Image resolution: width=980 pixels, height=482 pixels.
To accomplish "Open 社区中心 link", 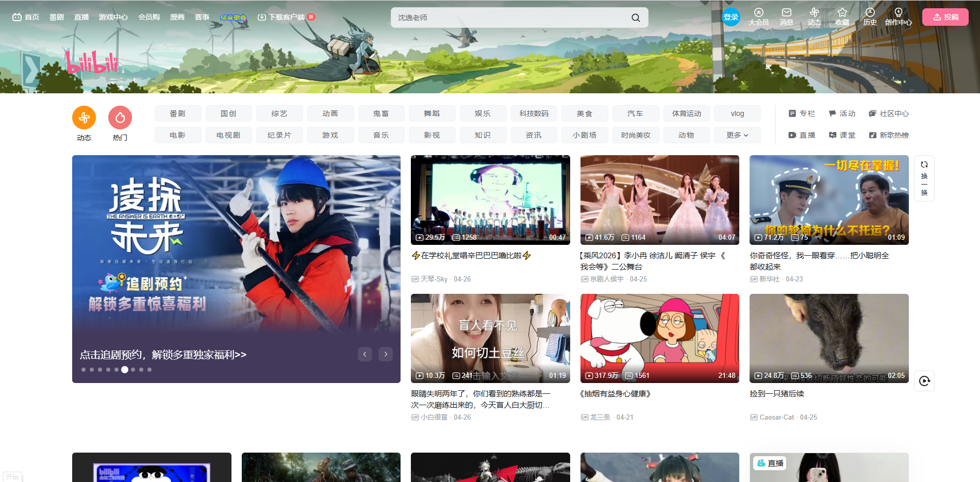I will (889, 113).
